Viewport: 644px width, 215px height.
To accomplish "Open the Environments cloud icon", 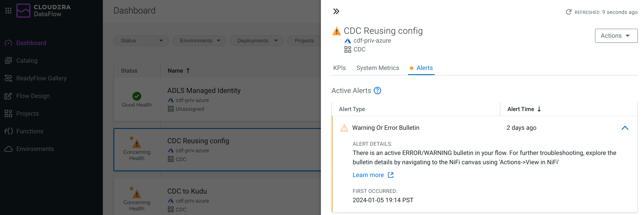I will point(8,149).
